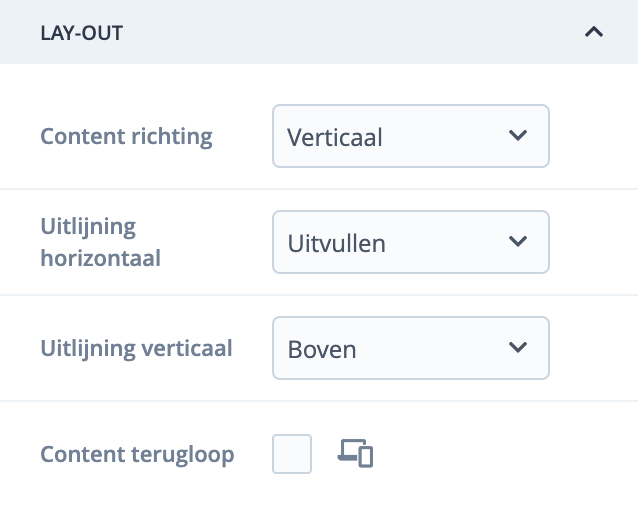Image resolution: width=642 pixels, height=514 pixels.
Task: Click the Verticaal value text
Action: point(335,137)
